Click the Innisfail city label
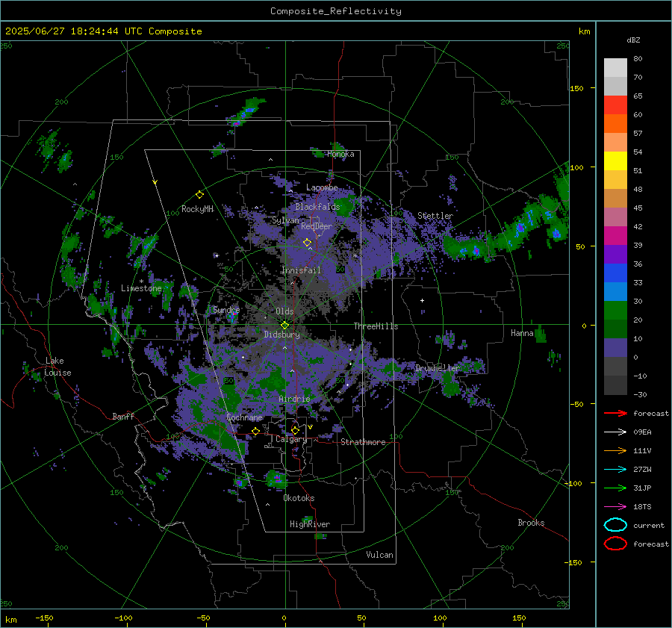 click(301, 270)
